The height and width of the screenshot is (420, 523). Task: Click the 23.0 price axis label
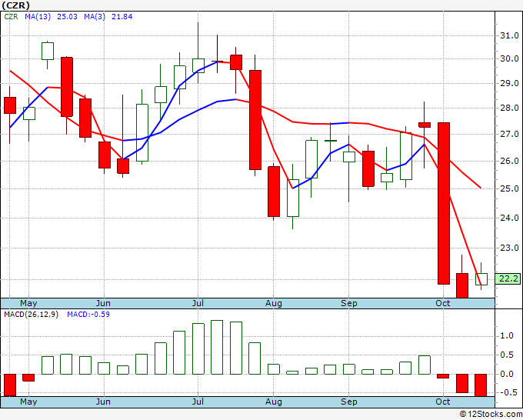pyautogui.click(x=509, y=248)
